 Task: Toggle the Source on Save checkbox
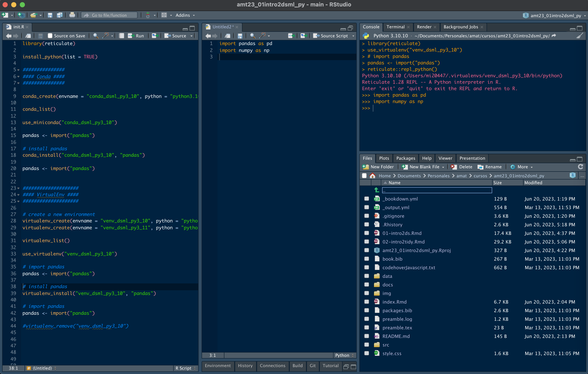50,36
